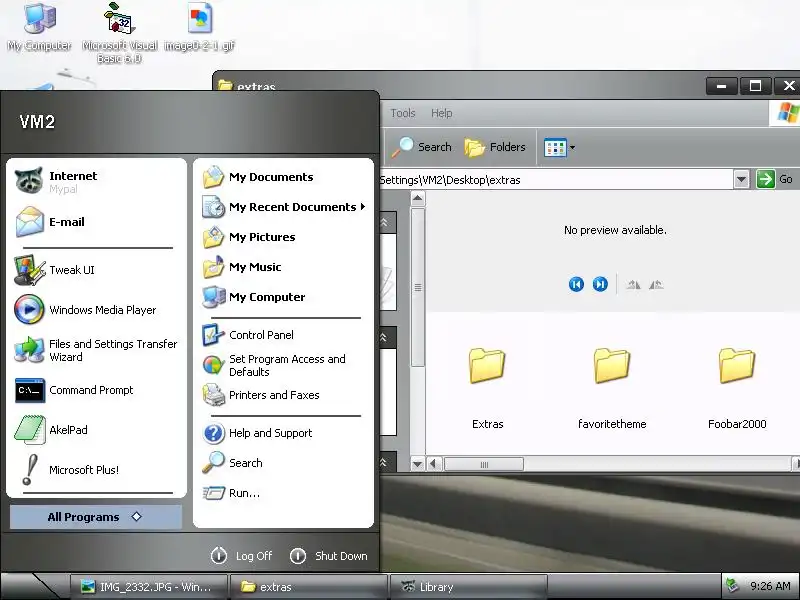The image size is (800, 600).
Task: Expand My Recent Documents submenu
Action: point(283,207)
